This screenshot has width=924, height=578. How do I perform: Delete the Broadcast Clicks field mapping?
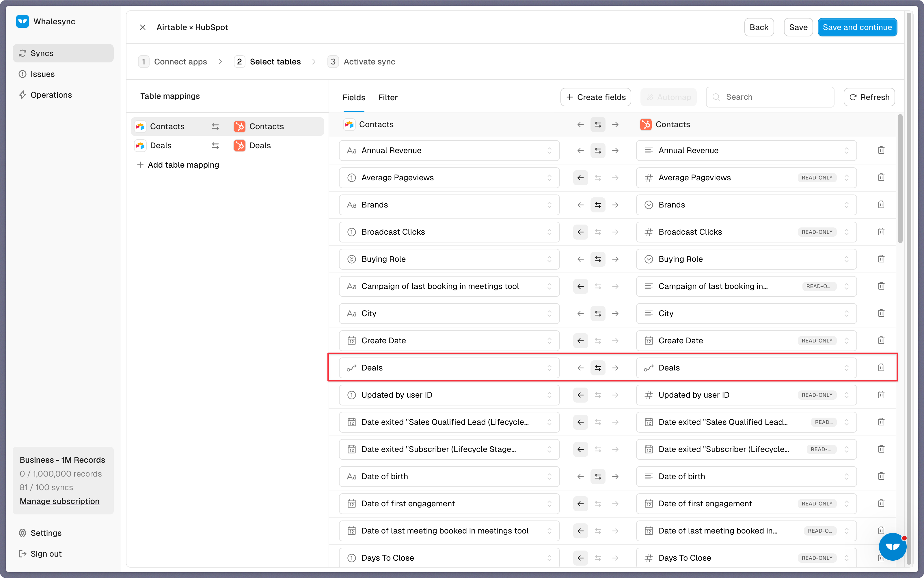(881, 232)
